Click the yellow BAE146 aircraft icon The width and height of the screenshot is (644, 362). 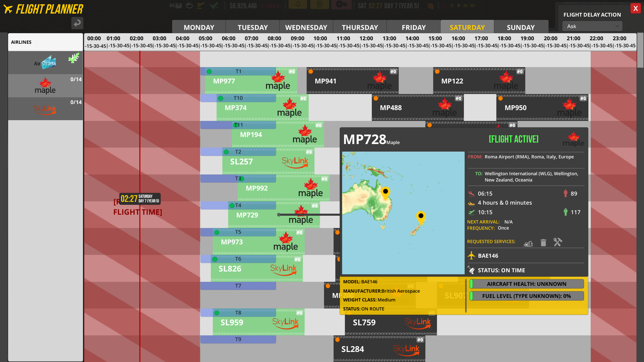[471, 255]
